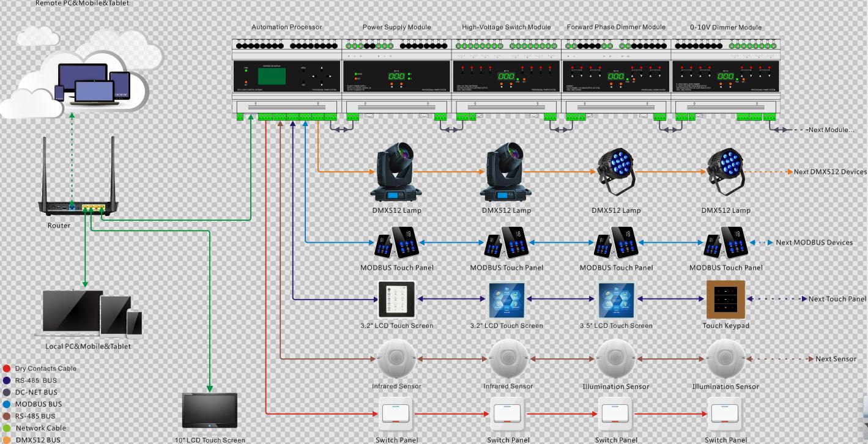Select the "Next Sensor" label
The image size is (868, 444).
(x=836, y=359)
